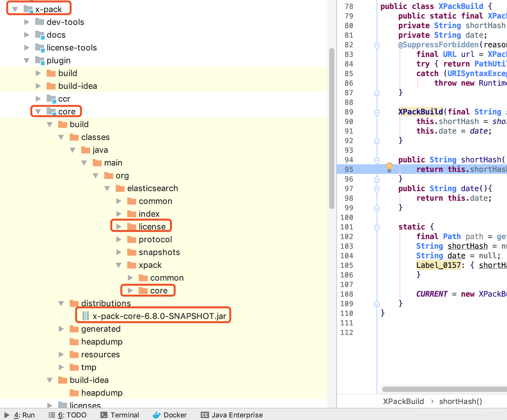Collapse the x-pack module folder

point(15,9)
